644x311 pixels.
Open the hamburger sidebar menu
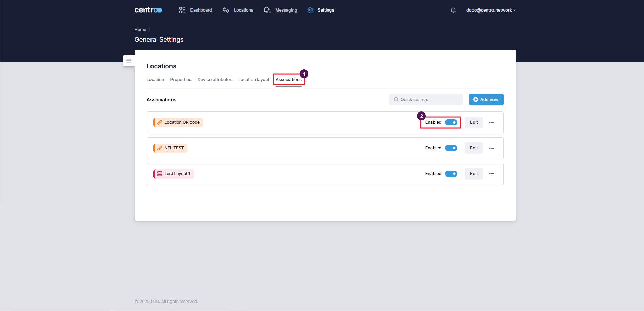click(129, 61)
